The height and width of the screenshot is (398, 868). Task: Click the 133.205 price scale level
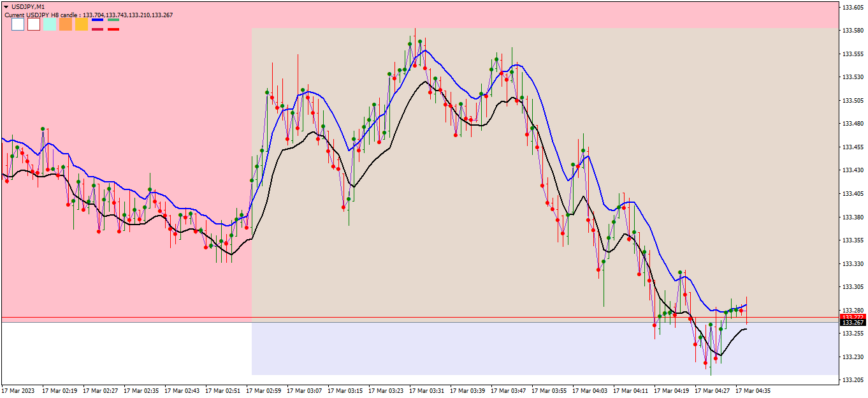pyautogui.click(x=852, y=380)
